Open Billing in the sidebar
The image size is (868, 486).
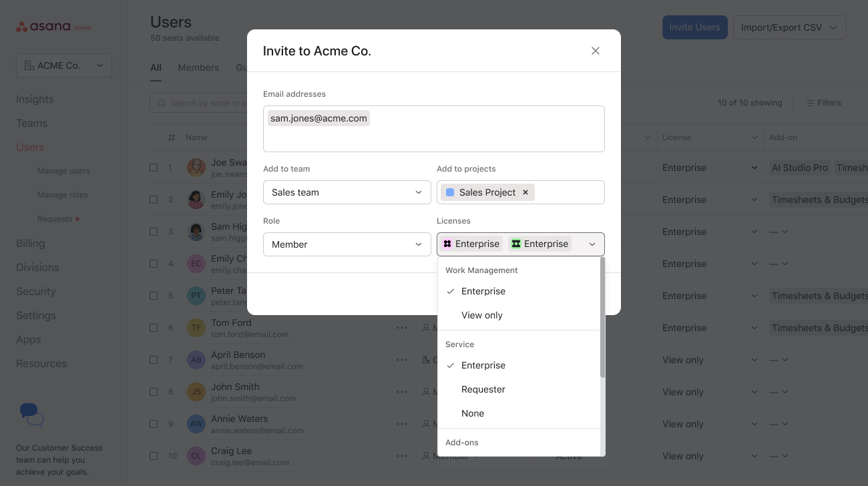(31, 243)
